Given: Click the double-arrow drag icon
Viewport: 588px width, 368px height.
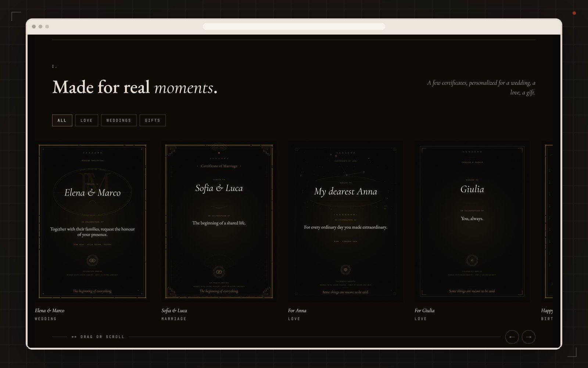Looking at the screenshot, I should [x=74, y=337].
